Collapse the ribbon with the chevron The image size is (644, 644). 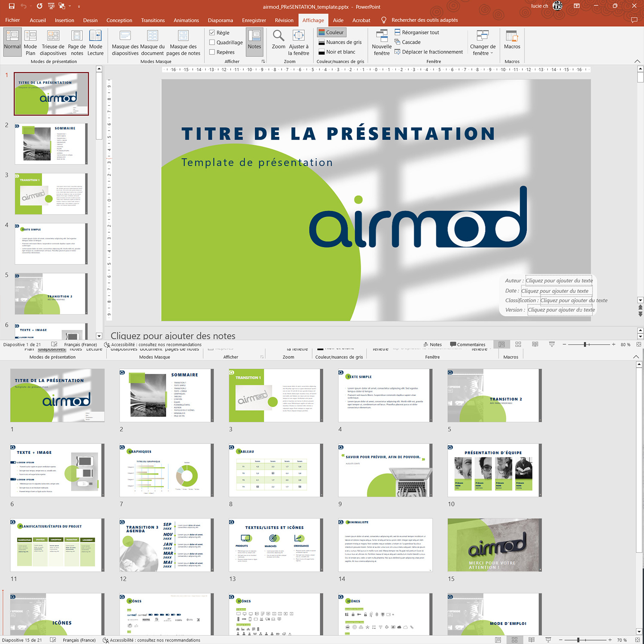pyautogui.click(x=637, y=61)
